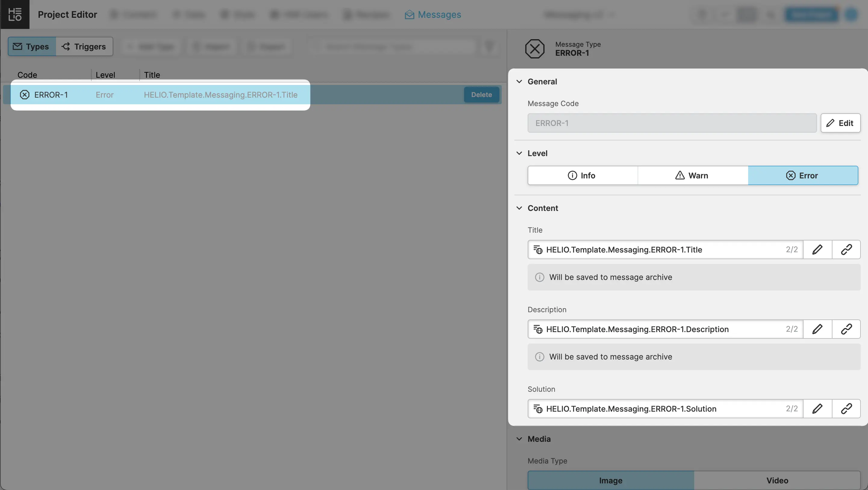Image resolution: width=868 pixels, height=490 pixels.
Task: Set message level to Info
Action: pyautogui.click(x=582, y=175)
